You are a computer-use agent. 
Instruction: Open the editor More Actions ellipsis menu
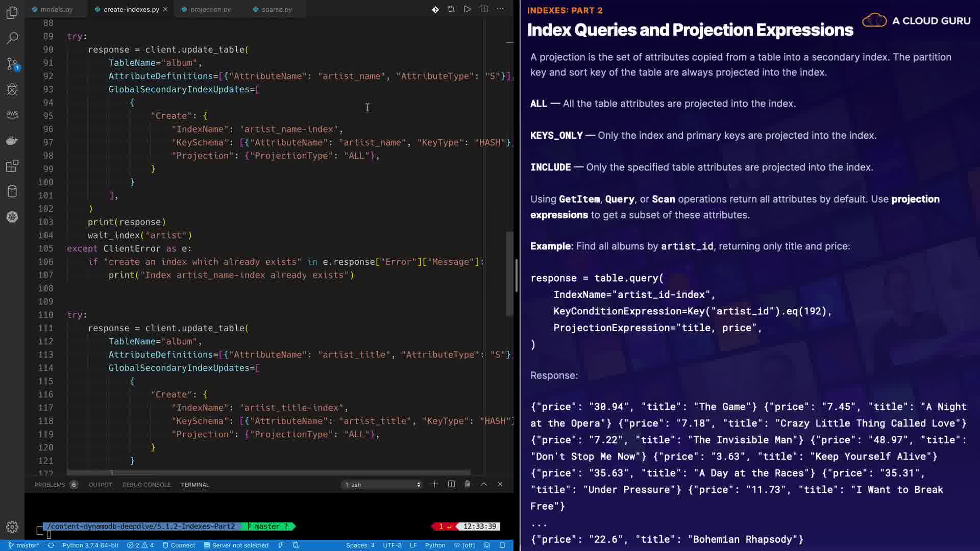(500, 9)
